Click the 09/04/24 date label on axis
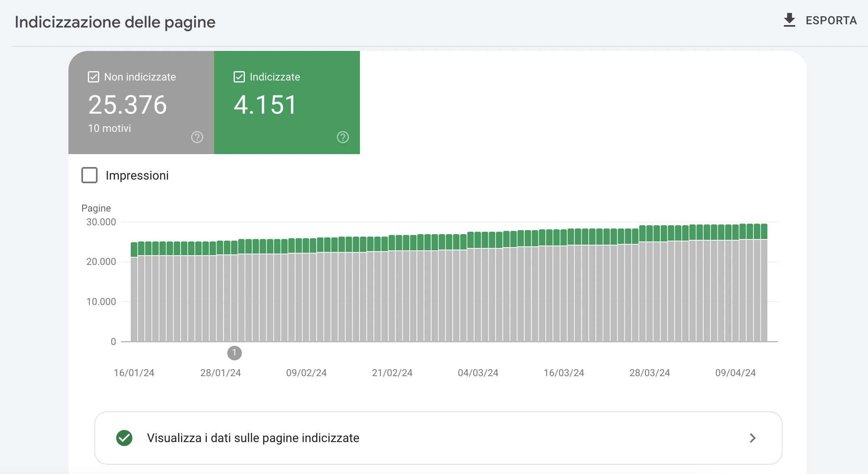The width and height of the screenshot is (868, 474). 735,373
